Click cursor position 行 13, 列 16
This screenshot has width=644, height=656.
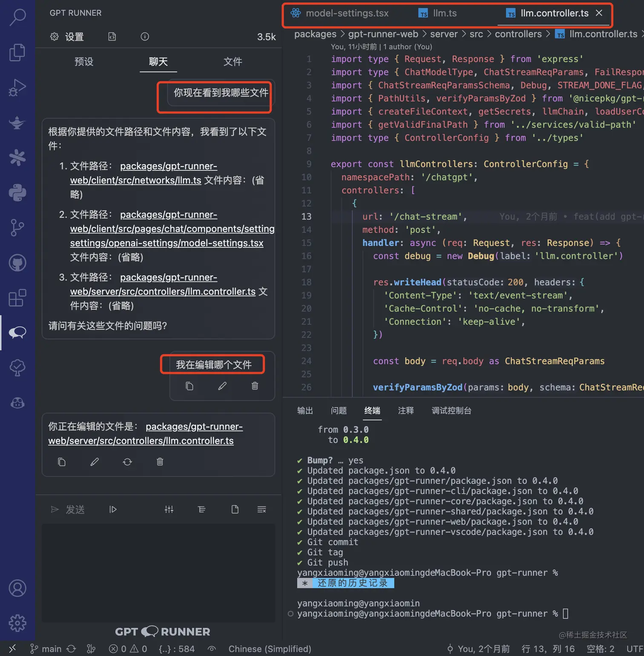point(548,649)
